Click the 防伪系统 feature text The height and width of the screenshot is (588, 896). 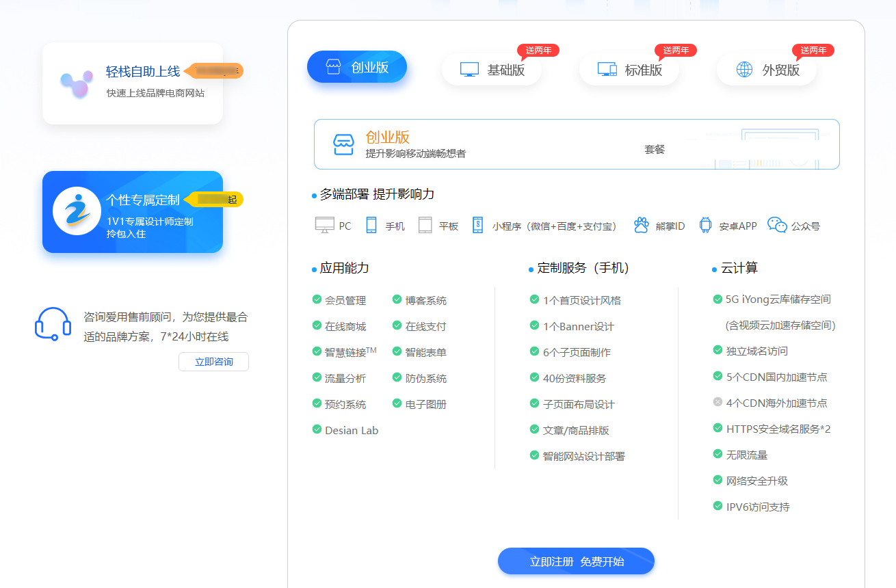pos(425,378)
